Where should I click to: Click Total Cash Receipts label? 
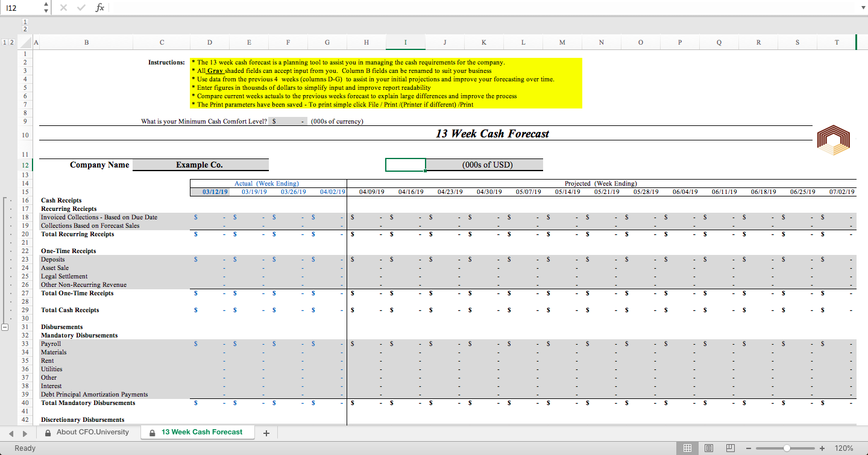coord(70,310)
